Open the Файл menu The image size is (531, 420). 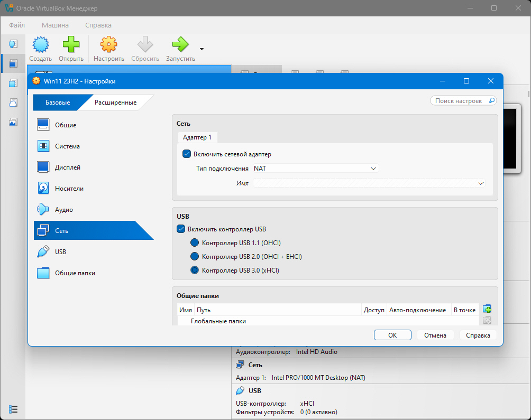tap(17, 25)
